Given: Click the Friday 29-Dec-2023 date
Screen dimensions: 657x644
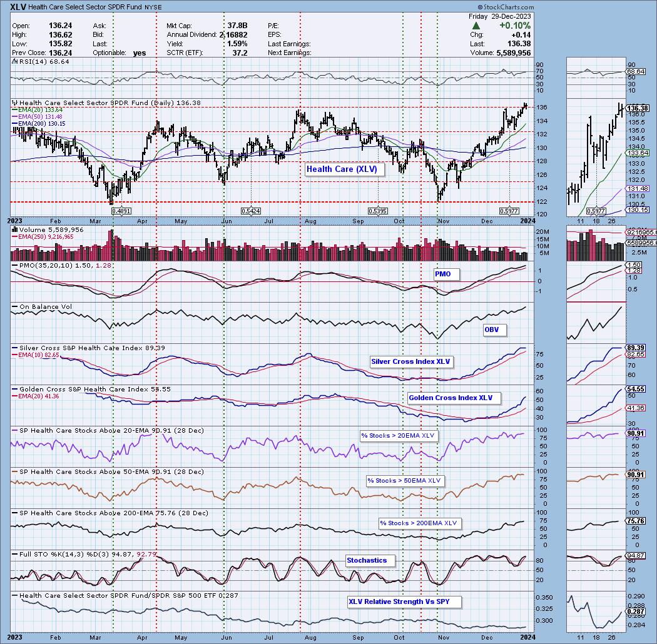Looking at the screenshot, I should click(499, 16).
